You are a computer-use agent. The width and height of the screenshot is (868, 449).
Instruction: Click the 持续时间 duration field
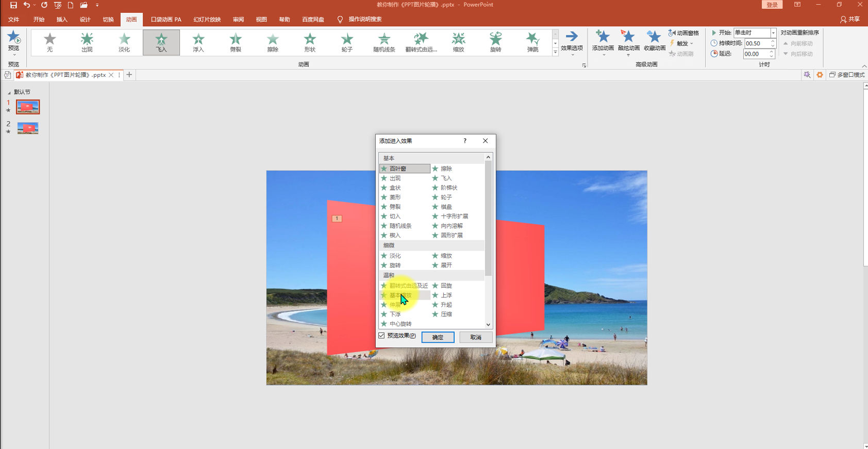(757, 43)
